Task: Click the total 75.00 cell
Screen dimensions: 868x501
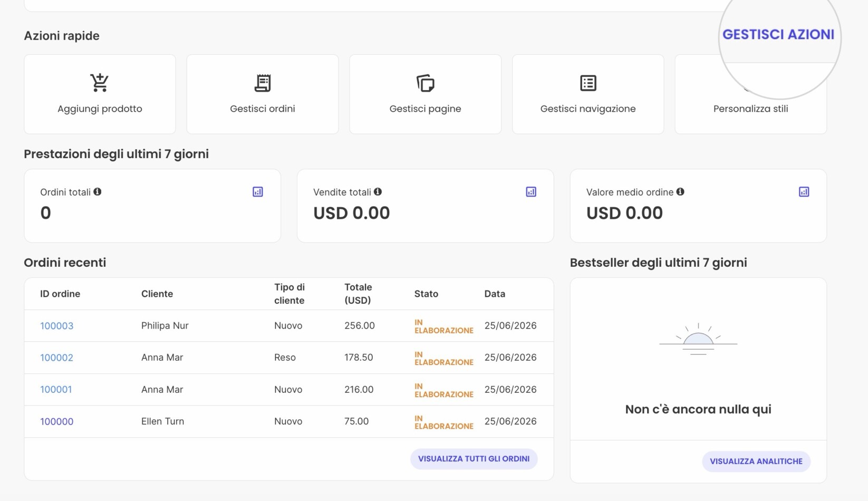Action: pyautogui.click(x=356, y=421)
